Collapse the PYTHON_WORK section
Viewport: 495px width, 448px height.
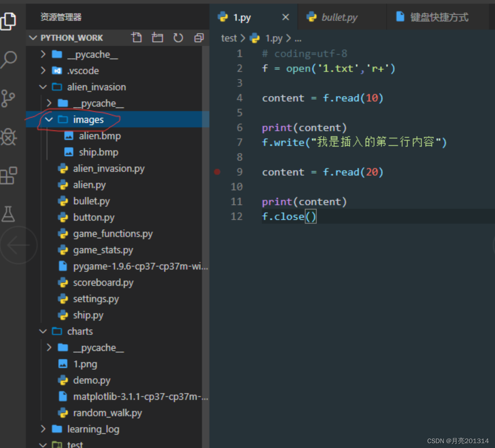pyautogui.click(x=33, y=38)
